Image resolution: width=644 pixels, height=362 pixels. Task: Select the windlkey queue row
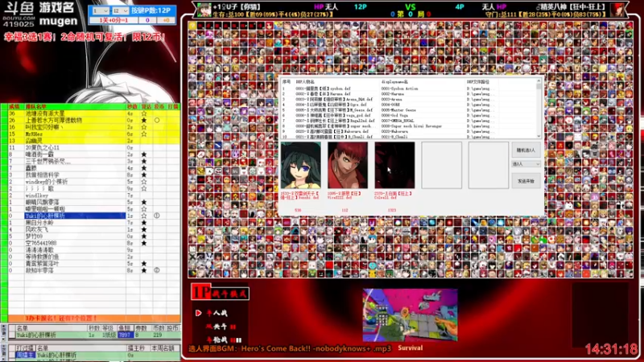[93, 195]
